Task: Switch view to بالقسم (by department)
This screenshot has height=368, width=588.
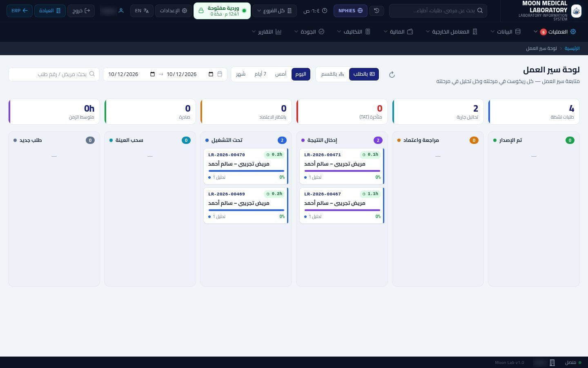Action: click(x=332, y=74)
